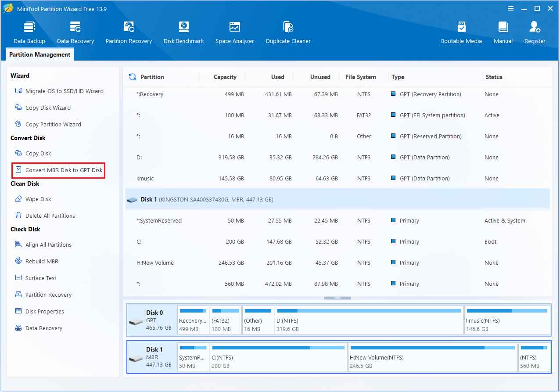The height and width of the screenshot is (392, 560).
Task: Select the I:music(NTFS) block in disk map
Action: pyautogui.click(x=507, y=320)
